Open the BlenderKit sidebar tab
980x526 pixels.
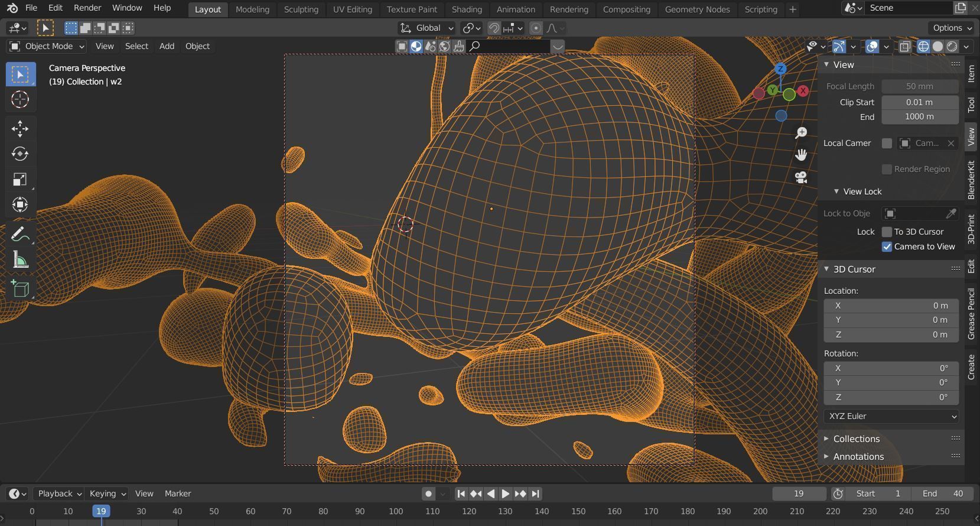971,180
